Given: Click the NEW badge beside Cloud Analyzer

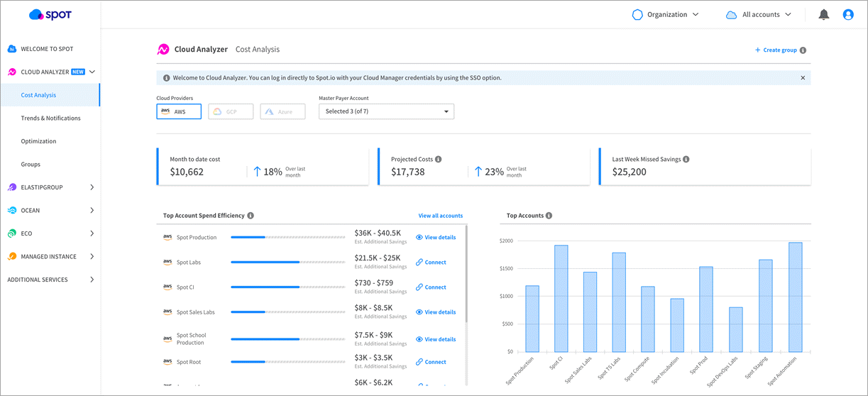Looking at the screenshot, I should click(x=78, y=72).
